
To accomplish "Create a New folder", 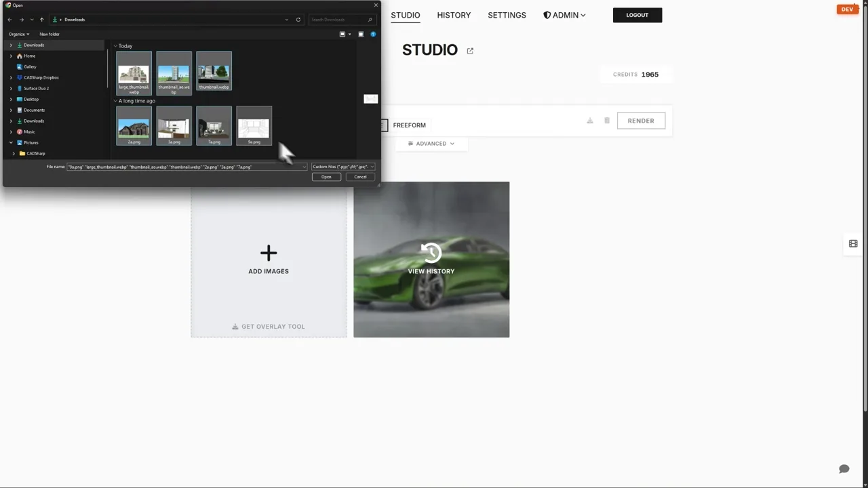I will coord(50,34).
